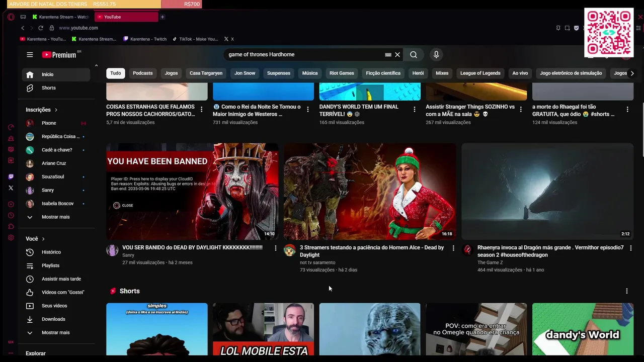Expand Mostrar mais under Você
Screen dimensions: 644x362
tap(56, 333)
